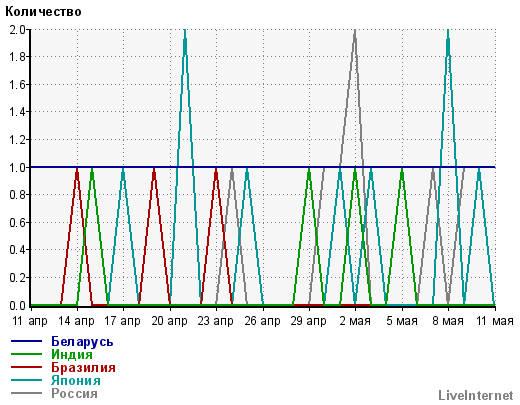This screenshot has width=520, height=405.
Task: Click the gray Россия legend line swatch
Action: [26, 393]
